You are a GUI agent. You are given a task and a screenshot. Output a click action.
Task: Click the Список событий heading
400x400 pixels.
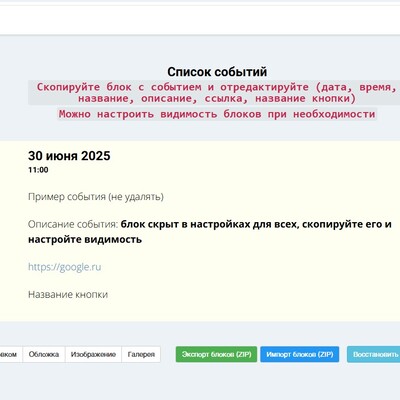click(217, 72)
